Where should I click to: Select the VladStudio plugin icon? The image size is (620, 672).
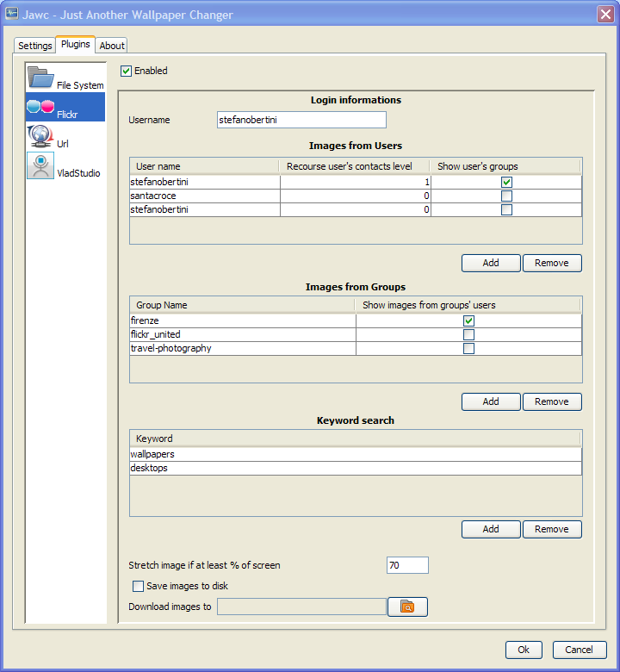click(x=40, y=165)
